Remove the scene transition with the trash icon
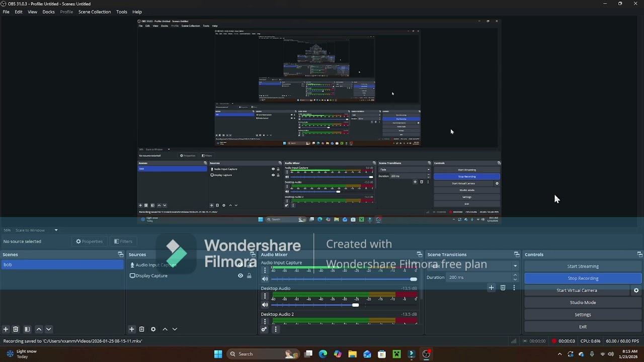This screenshot has height=362, width=644. click(503, 288)
